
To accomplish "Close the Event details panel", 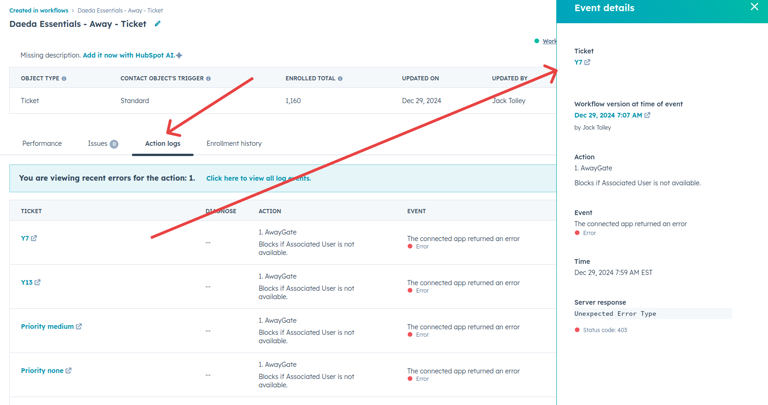I will click(754, 8).
